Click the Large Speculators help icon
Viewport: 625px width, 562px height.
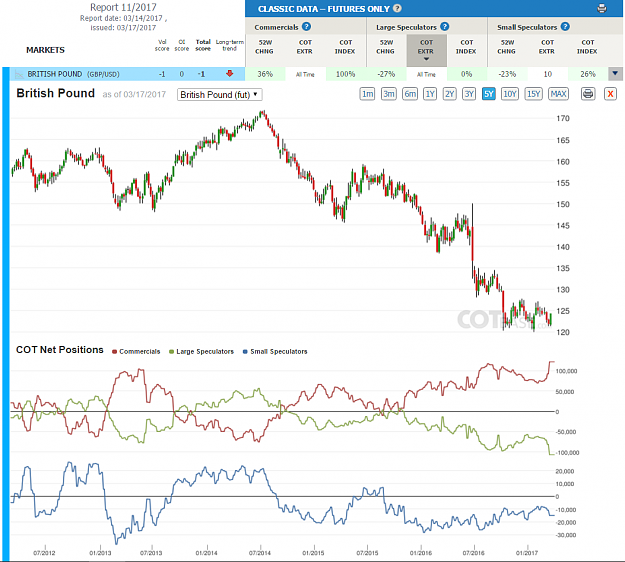[444, 27]
